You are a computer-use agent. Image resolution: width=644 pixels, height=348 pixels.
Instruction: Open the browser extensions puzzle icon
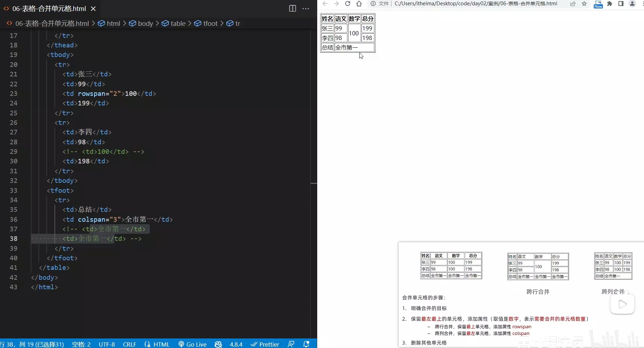coord(610,4)
